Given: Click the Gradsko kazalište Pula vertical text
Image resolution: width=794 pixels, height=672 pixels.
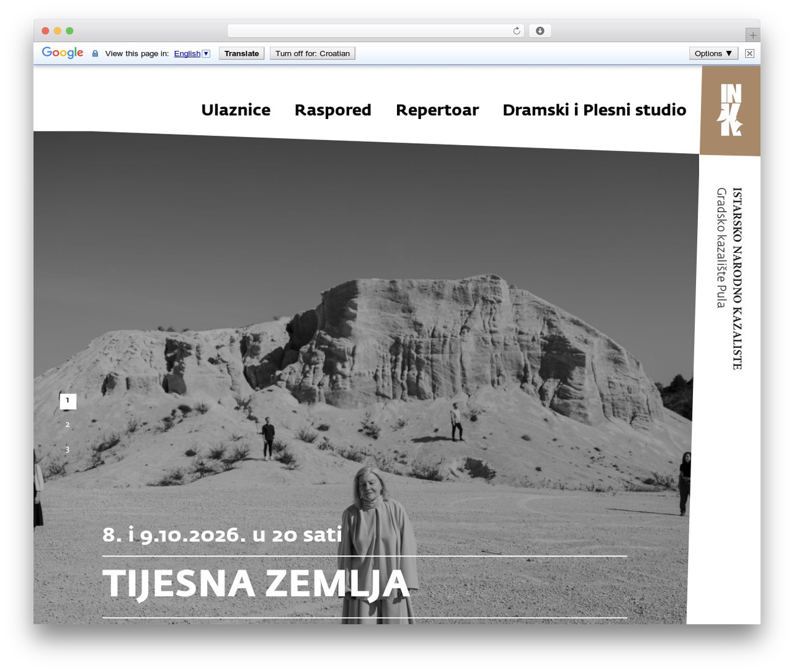Looking at the screenshot, I should coord(721,248).
